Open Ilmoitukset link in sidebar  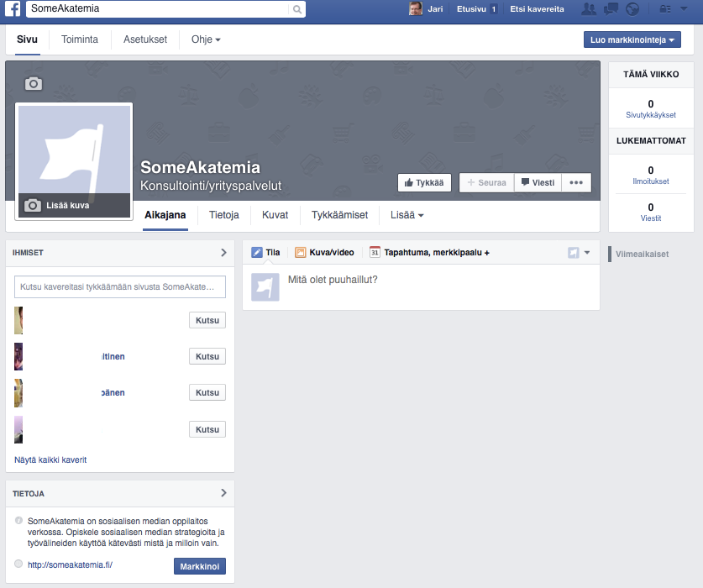click(x=651, y=181)
